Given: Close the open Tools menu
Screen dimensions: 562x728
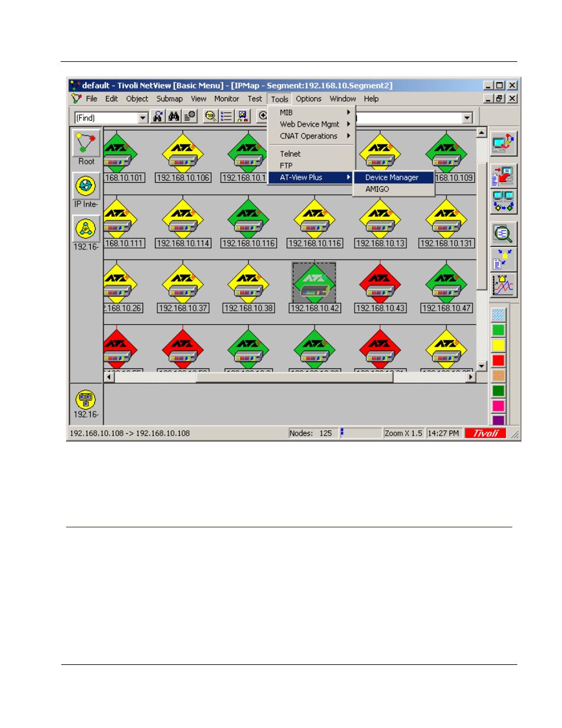Looking at the screenshot, I should (280, 99).
